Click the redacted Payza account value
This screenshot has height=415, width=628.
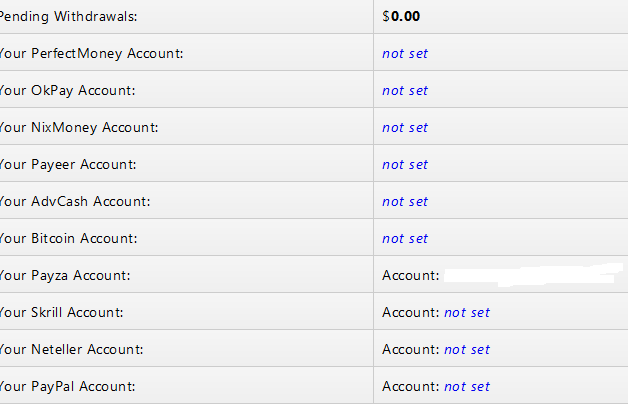pyautogui.click(x=533, y=275)
